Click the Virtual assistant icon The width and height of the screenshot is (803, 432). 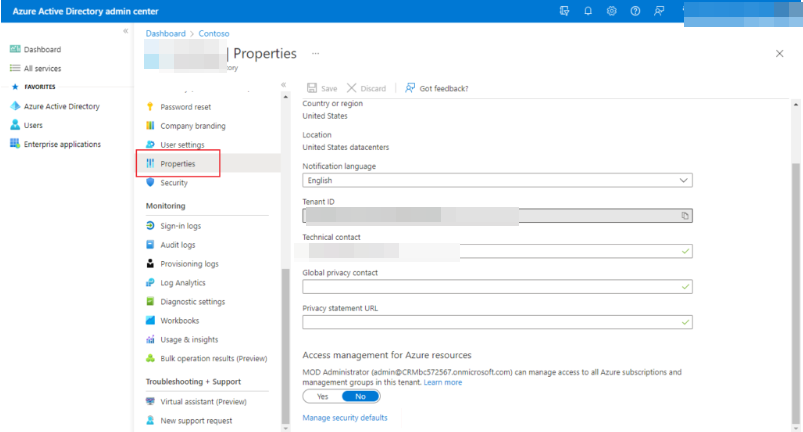(150, 401)
